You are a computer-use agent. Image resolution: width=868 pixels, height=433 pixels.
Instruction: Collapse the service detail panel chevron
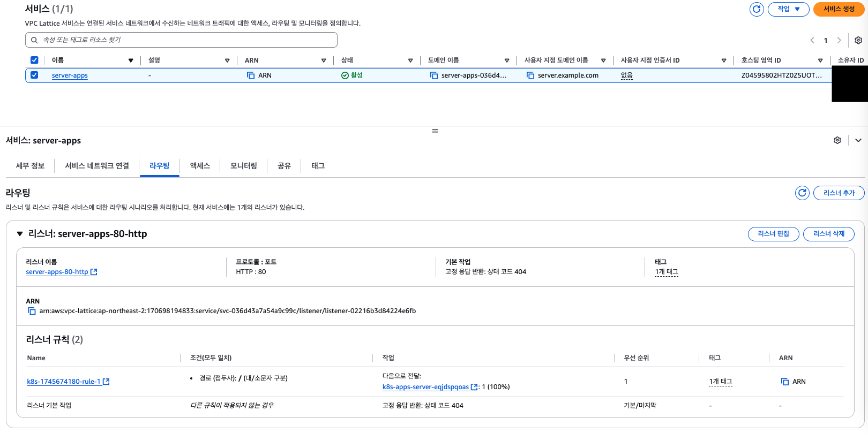click(x=858, y=140)
